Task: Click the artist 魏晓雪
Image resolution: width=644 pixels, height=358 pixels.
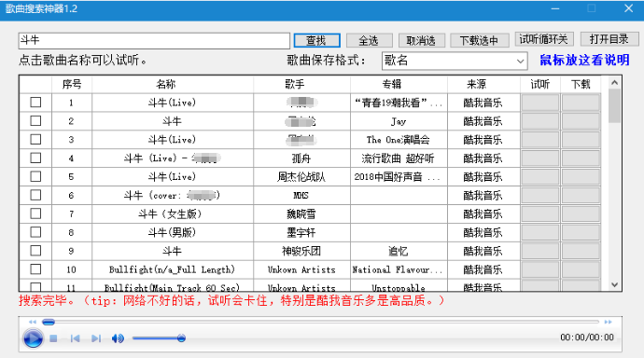Action: [301, 214]
